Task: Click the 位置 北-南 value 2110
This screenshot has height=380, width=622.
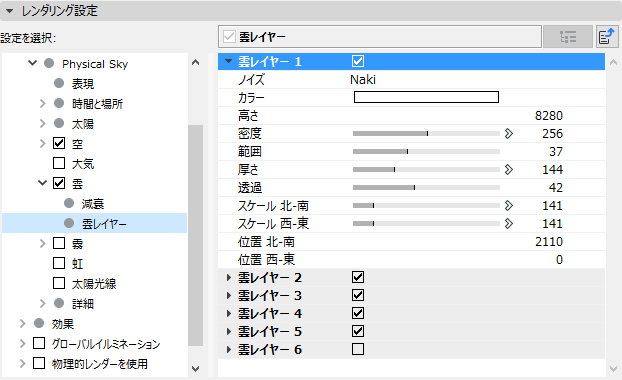Action: 549,242
